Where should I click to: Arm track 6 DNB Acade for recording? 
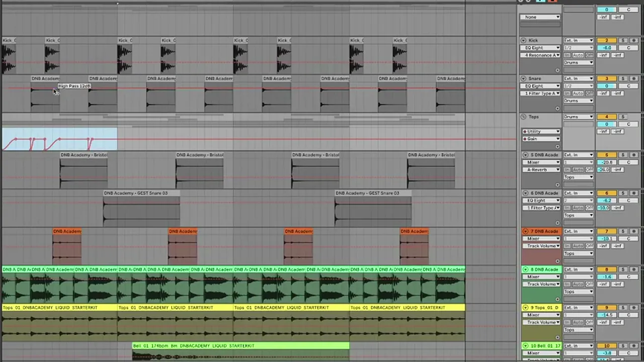pyautogui.click(x=634, y=193)
